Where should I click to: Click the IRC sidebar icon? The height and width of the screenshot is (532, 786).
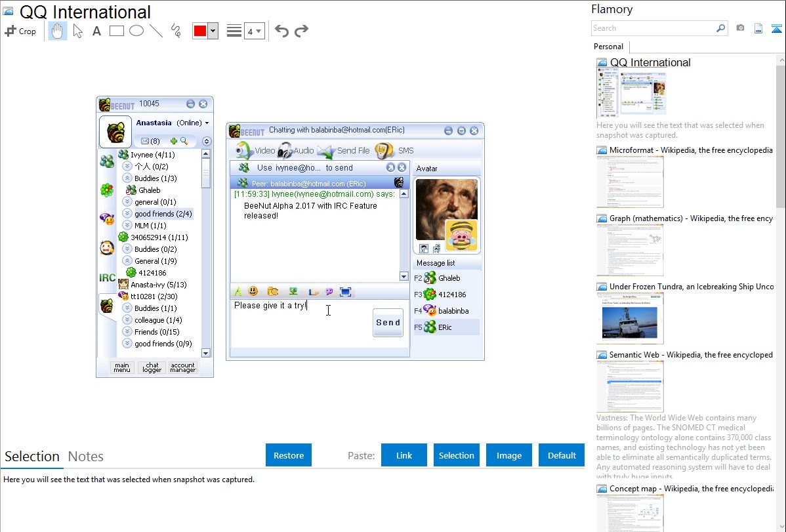click(108, 277)
